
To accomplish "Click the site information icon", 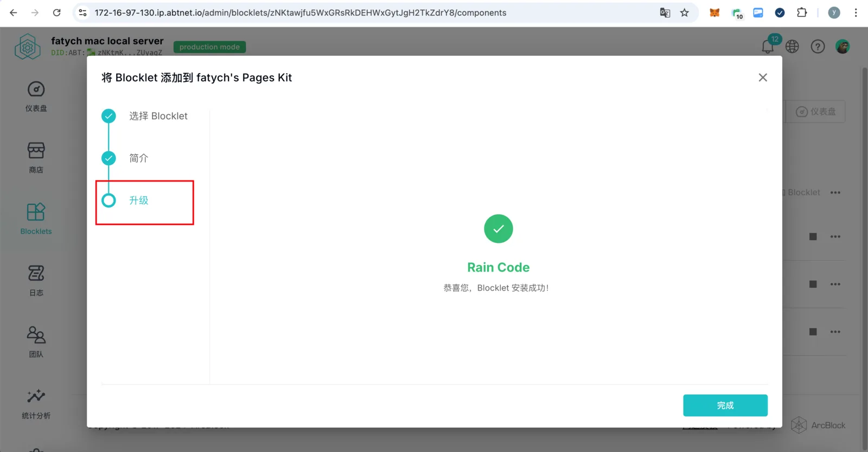I will coord(82,12).
